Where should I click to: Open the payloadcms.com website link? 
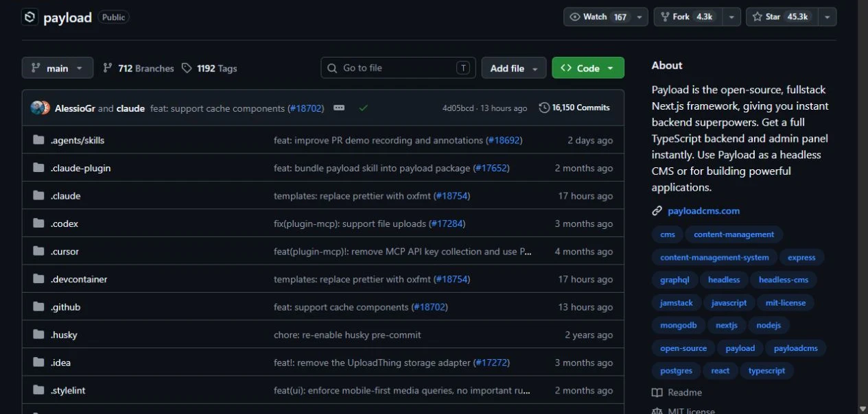tap(703, 211)
